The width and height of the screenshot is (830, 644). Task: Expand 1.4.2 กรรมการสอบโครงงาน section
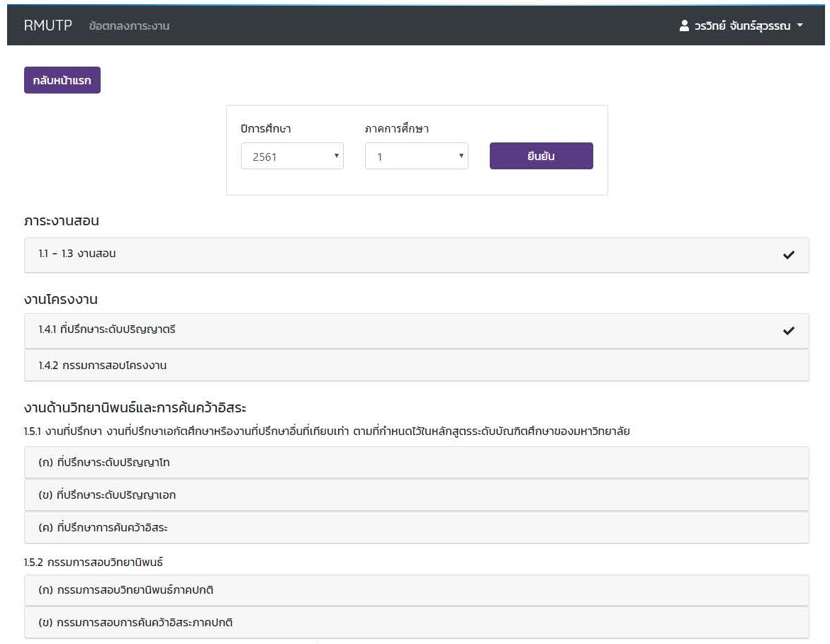pyautogui.click(x=103, y=366)
